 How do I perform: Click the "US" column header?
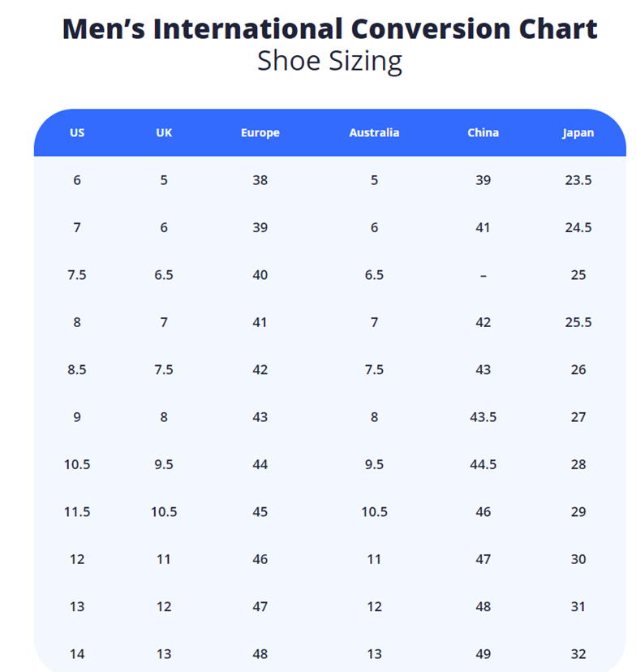(77, 133)
